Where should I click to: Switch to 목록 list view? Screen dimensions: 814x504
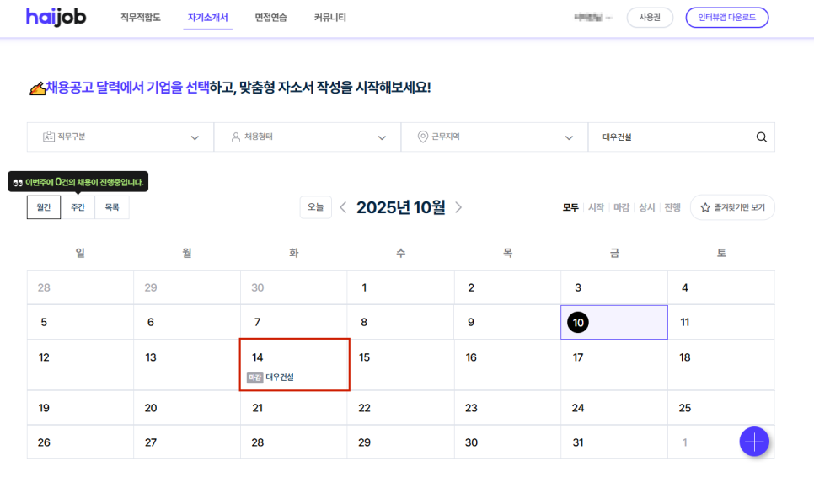[x=112, y=207]
